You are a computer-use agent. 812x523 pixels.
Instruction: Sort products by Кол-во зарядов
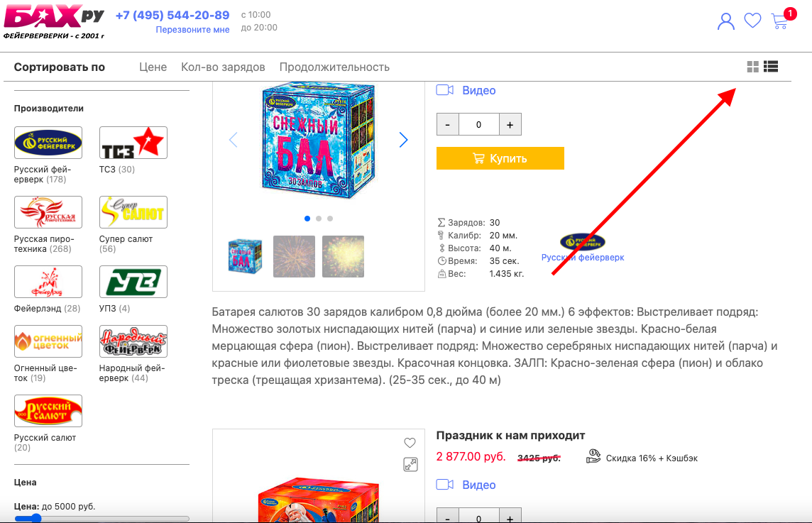[x=223, y=67]
